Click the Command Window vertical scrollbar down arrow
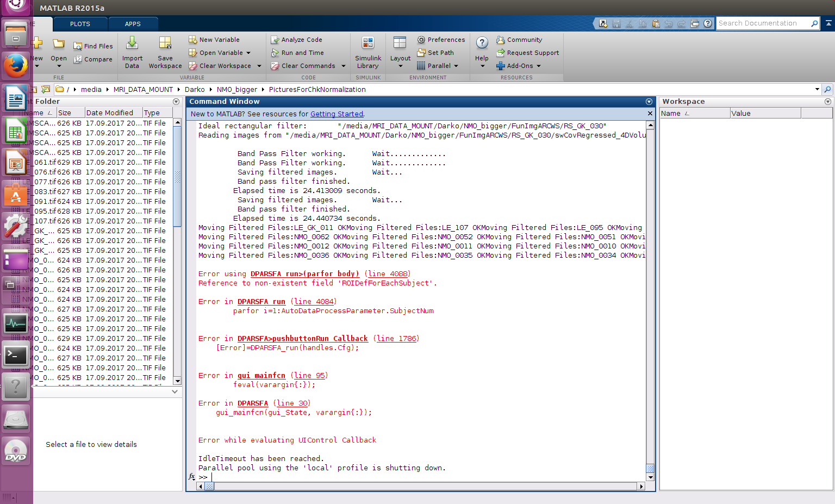This screenshot has height=504, width=835. click(650, 477)
